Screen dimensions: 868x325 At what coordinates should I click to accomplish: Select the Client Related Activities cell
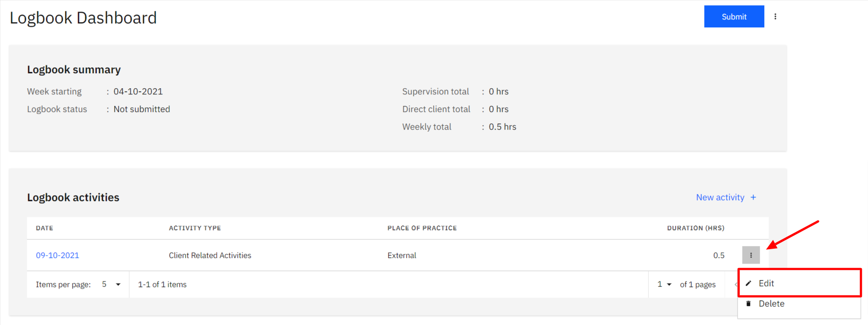(x=210, y=255)
